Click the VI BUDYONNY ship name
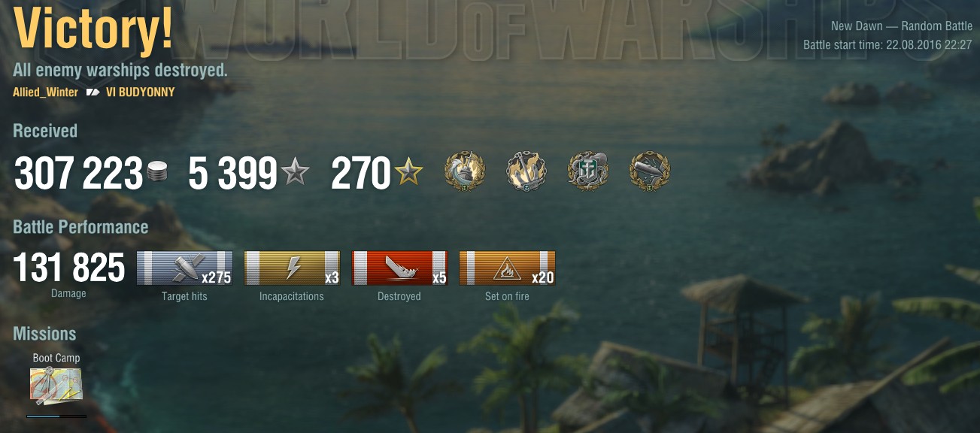Screen dimensions: 980x433 [141, 92]
